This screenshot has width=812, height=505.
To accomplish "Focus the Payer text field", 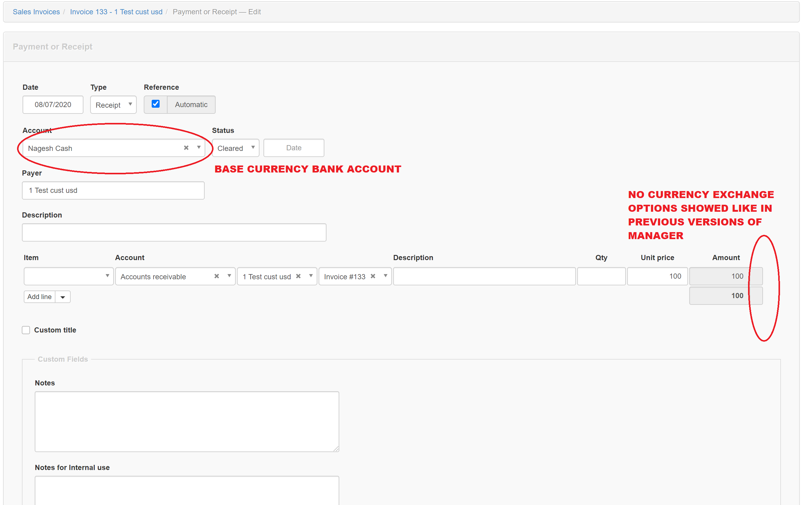I will pos(113,190).
